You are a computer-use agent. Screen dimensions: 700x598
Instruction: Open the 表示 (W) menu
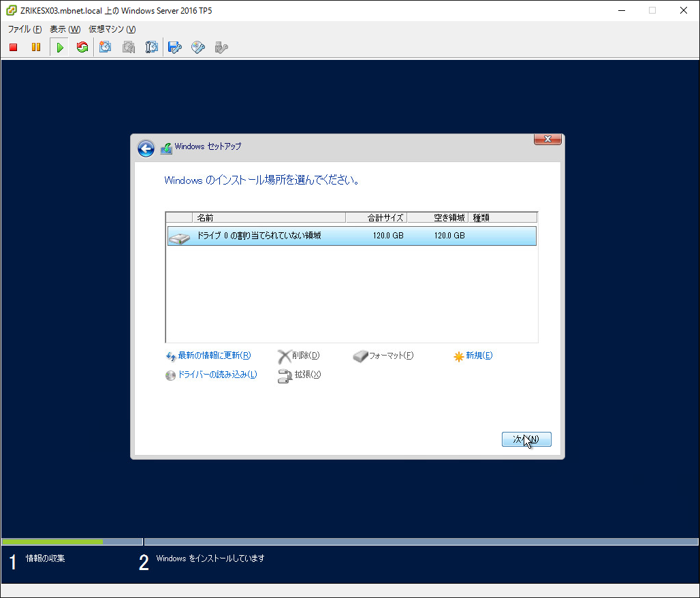(x=65, y=29)
